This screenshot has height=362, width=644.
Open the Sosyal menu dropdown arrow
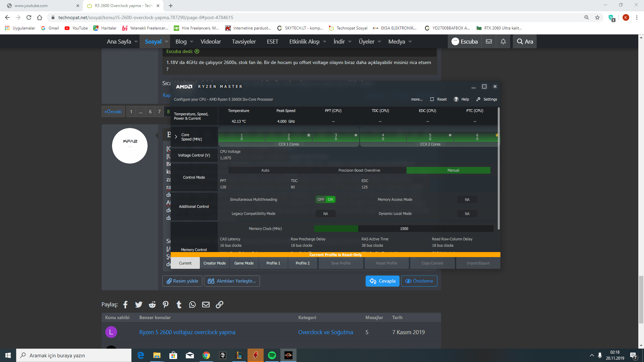pyautogui.click(x=166, y=42)
